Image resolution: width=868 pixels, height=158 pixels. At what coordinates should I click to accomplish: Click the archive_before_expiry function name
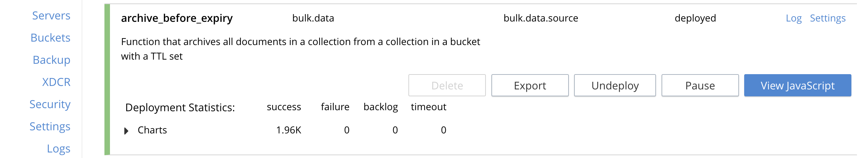point(177,18)
